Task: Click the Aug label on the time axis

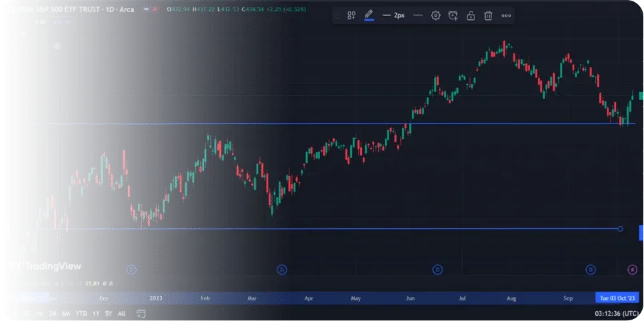Action: tap(511, 298)
